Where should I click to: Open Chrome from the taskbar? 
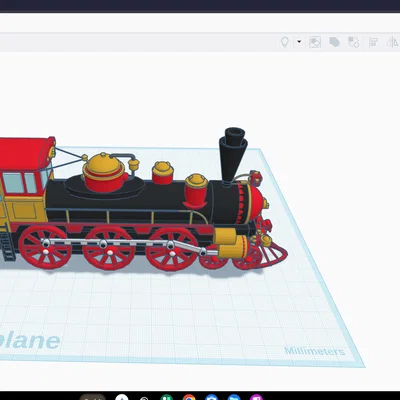coord(189,398)
